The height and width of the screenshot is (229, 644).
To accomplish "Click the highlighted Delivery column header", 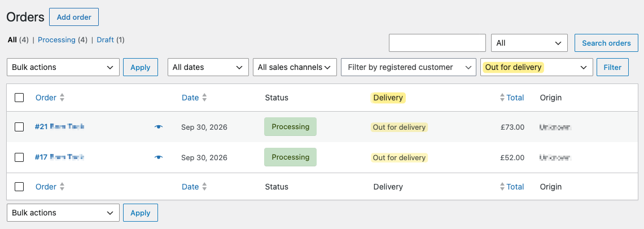I will 388,98.
